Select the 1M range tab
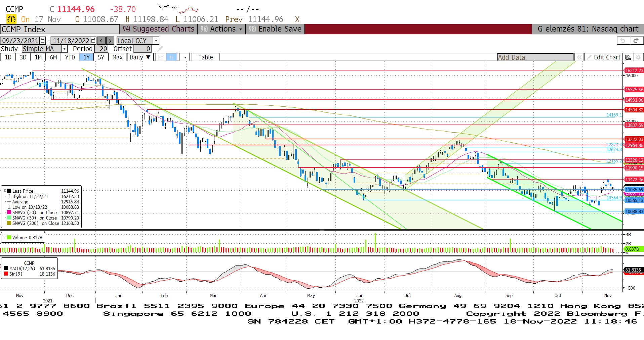This screenshot has width=644, height=340. coord(38,57)
